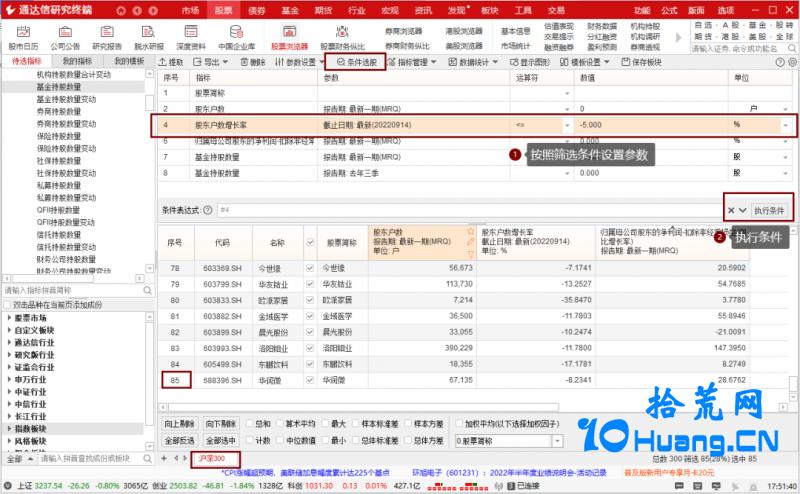The image size is (800, 494).
Task: Click the plus icon left of 沪深300 tab
Action: coord(164,458)
